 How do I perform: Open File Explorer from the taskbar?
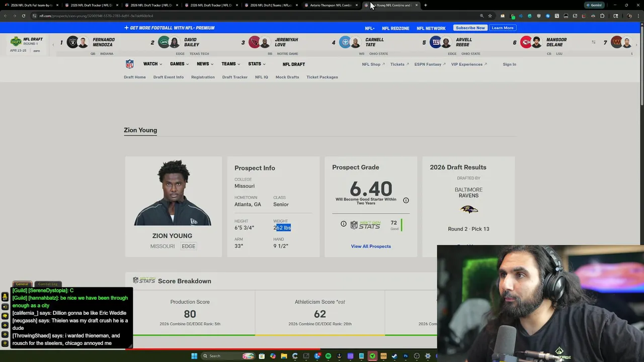pyautogui.click(x=284, y=356)
